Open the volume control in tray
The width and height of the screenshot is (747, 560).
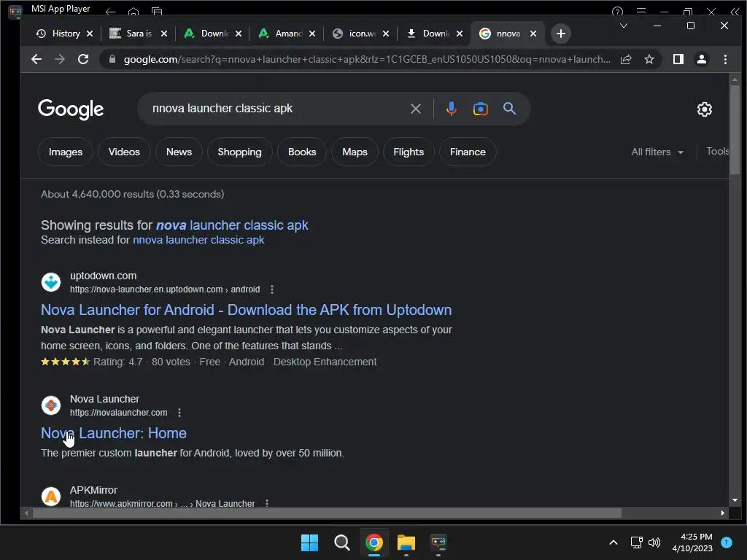pyautogui.click(x=654, y=542)
